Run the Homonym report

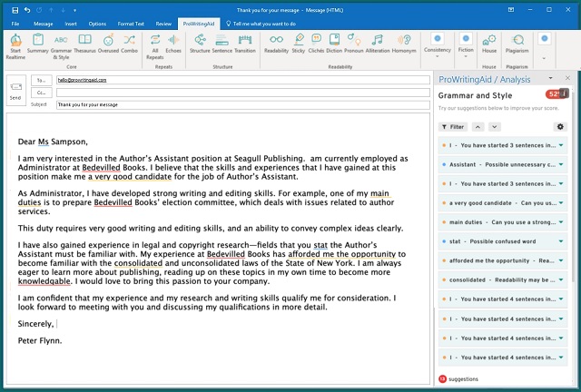[x=404, y=44]
